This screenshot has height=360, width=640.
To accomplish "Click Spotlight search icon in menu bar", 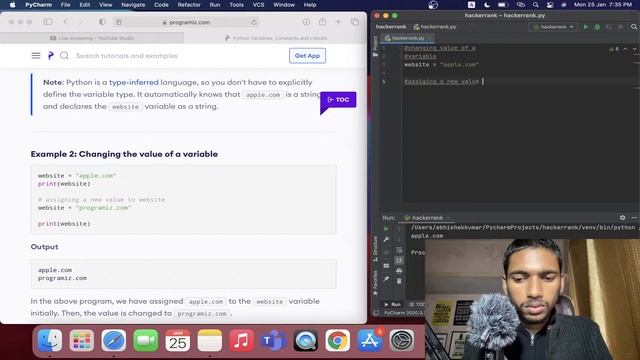I will pyautogui.click(x=536, y=5).
